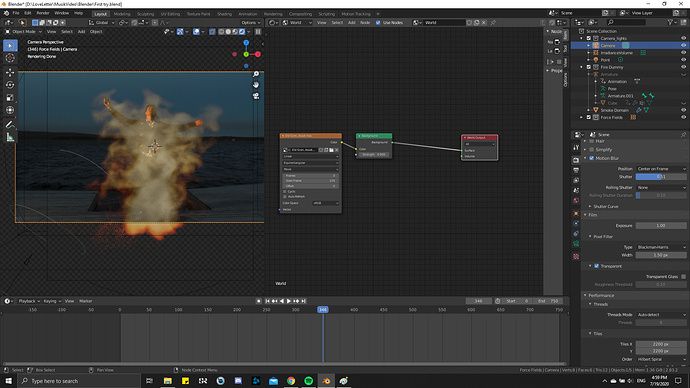Open the Scene properties tab icon

click(x=576, y=190)
